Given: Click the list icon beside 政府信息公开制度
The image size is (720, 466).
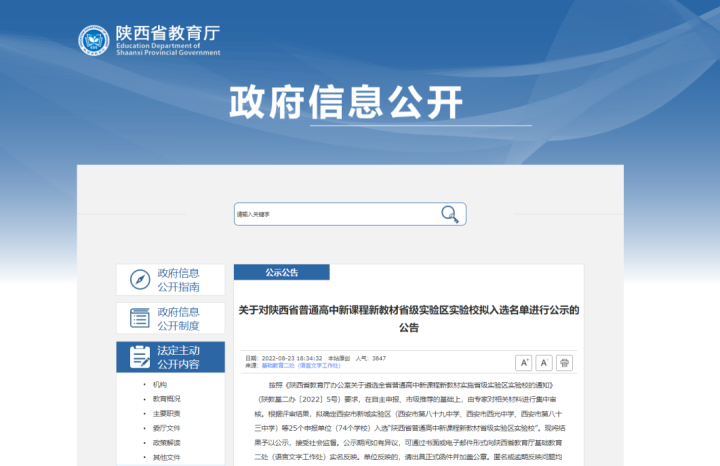Looking at the screenshot, I should [140, 318].
